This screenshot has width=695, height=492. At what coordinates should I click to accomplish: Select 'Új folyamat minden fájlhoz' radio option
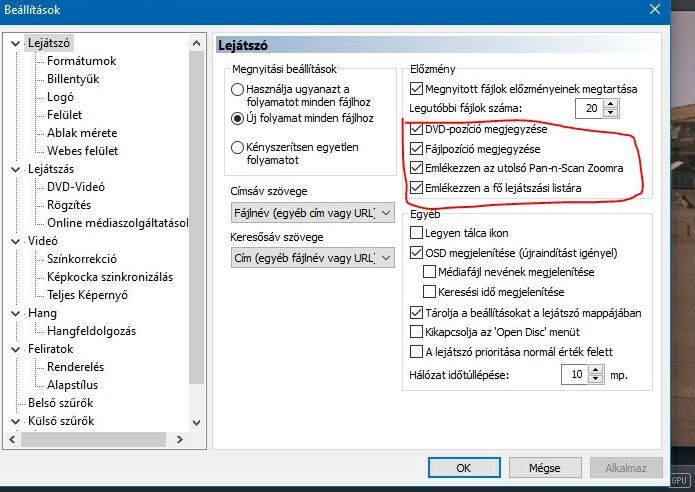238,118
